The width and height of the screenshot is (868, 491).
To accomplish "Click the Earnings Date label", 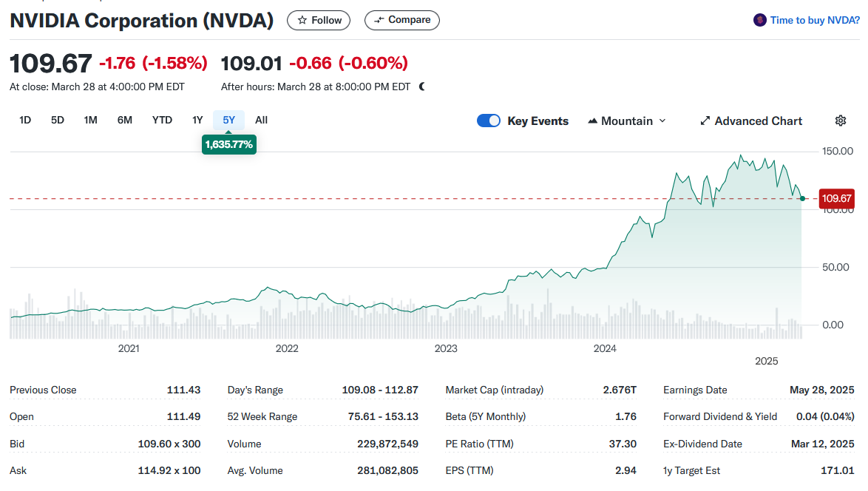I will (x=695, y=390).
